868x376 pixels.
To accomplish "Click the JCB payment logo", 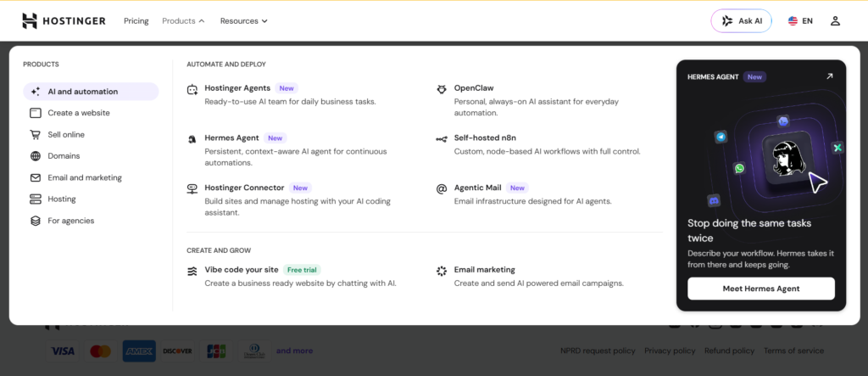I will [x=216, y=351].
